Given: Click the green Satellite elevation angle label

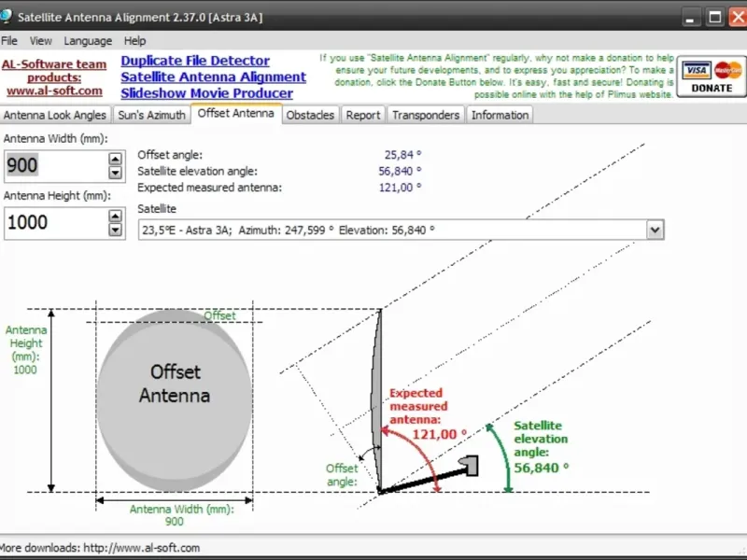Looking at the screenshot, I should 541,439.
